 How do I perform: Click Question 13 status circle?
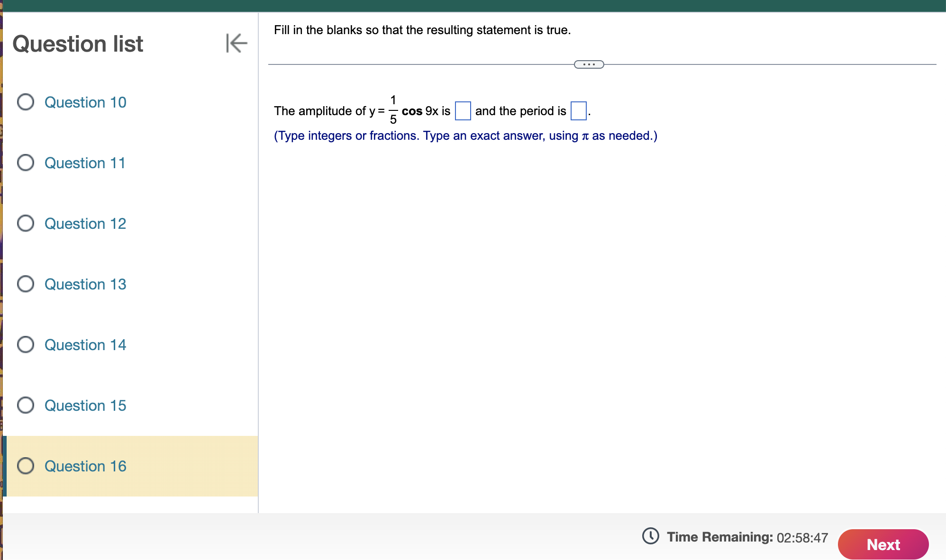pos(26,284)
